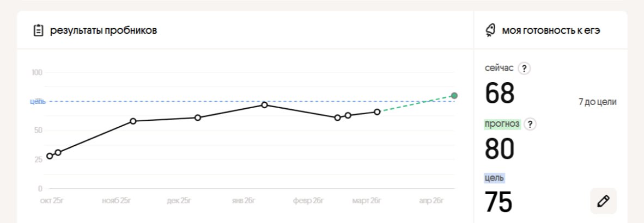The width and height of the screenshot is (644, 223).
Task: Click the моя готовность к егэ heading
Action: point(551,30)
